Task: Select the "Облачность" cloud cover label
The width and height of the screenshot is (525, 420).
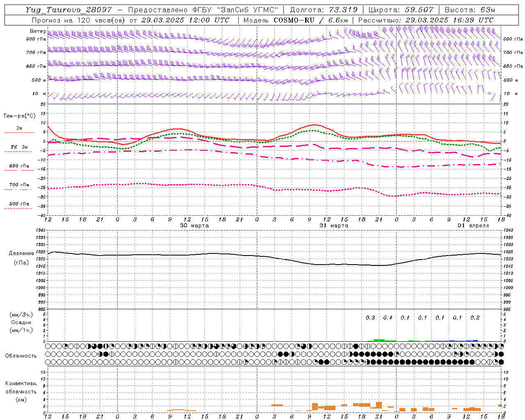Action: point(21,356)
